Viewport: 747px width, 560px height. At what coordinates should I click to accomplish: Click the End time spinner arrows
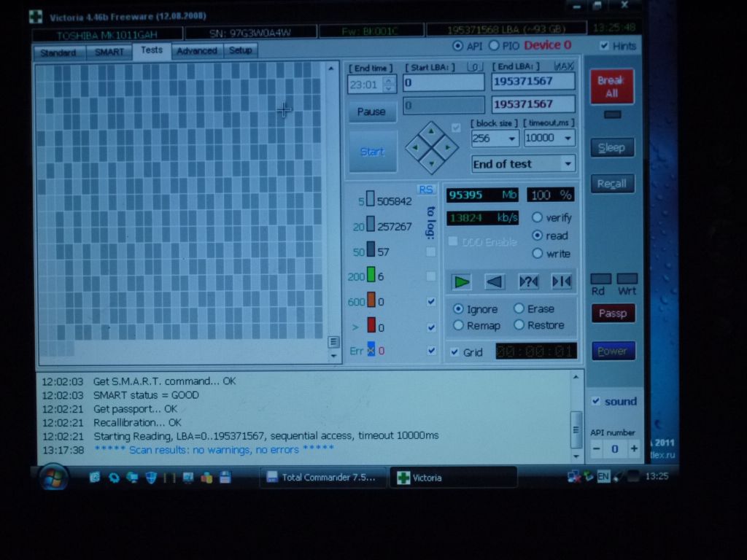(390, 85)
